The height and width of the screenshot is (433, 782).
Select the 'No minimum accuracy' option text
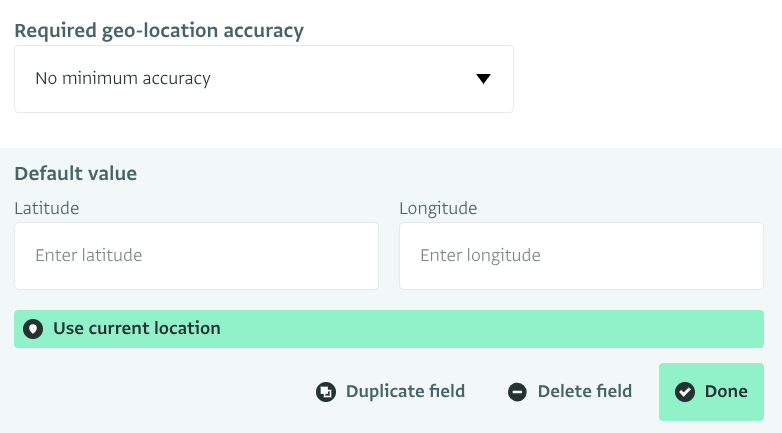pos(123,78)
